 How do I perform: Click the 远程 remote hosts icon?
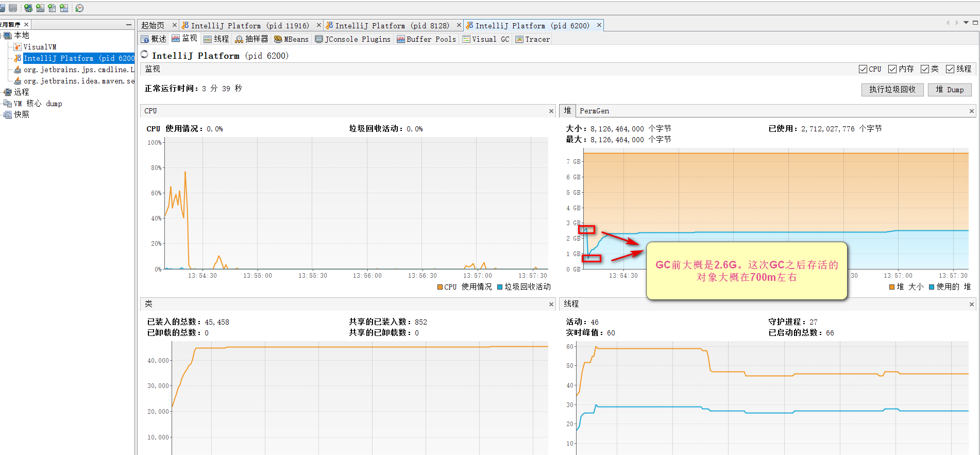coord(8,92)
